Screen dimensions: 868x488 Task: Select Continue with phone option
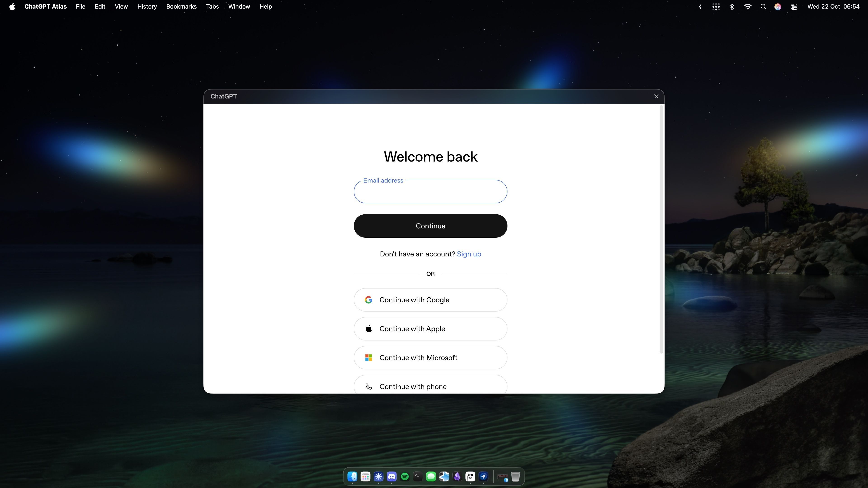pos(430,386)
